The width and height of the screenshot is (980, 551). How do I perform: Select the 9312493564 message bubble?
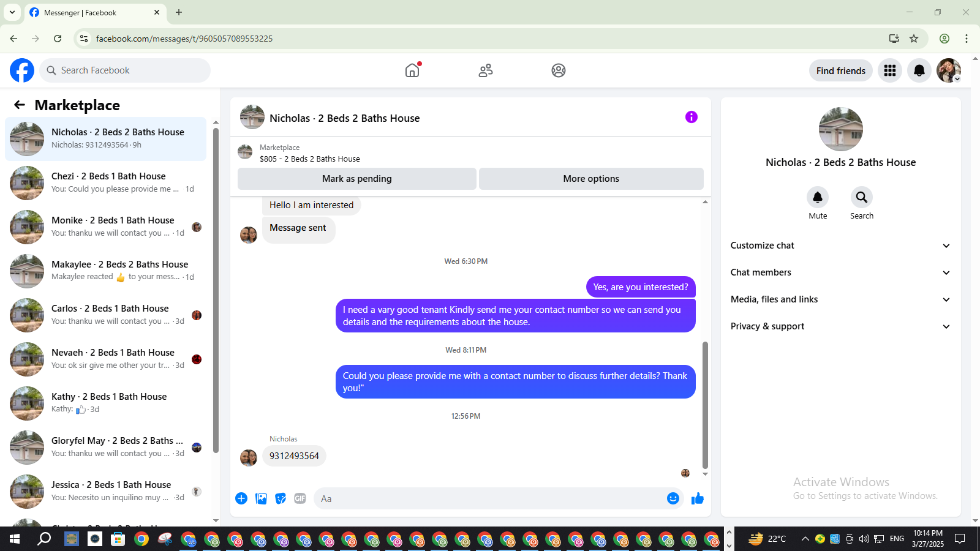point(294,456)
